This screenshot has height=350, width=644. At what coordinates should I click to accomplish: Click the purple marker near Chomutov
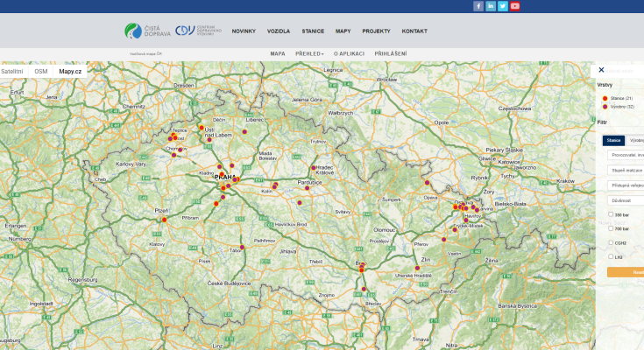(180, 150)
